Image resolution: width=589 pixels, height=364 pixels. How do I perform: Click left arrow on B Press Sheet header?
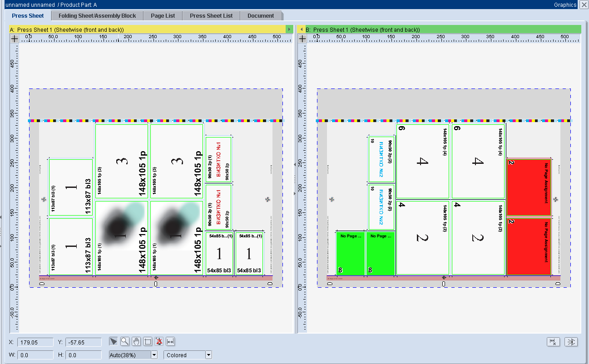[x=301, y=30]
